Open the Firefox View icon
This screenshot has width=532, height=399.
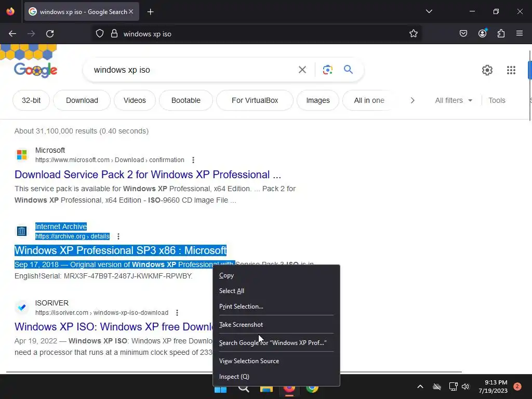pyautogui.click(x=10, y=11)
